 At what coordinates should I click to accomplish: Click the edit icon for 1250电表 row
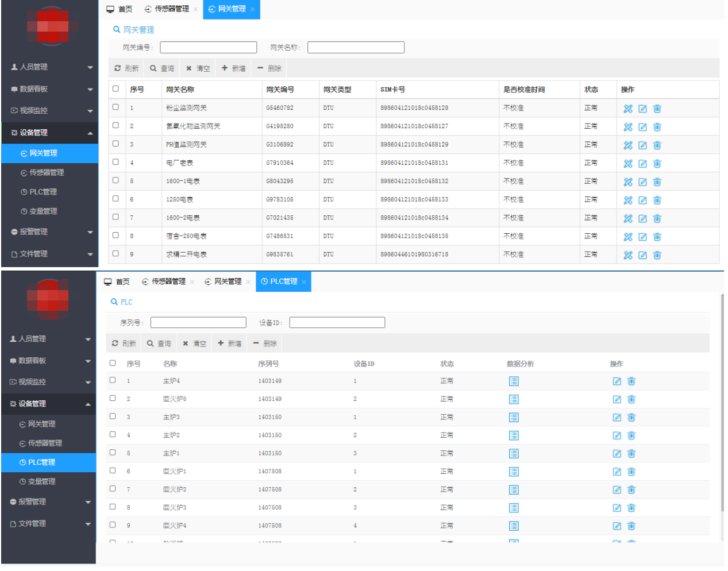coord(642,200)
